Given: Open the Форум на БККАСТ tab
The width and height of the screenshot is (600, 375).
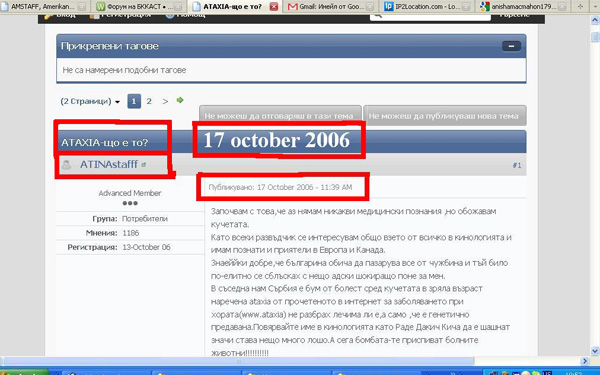Looking at the screenshot, I should coord(139,7).
